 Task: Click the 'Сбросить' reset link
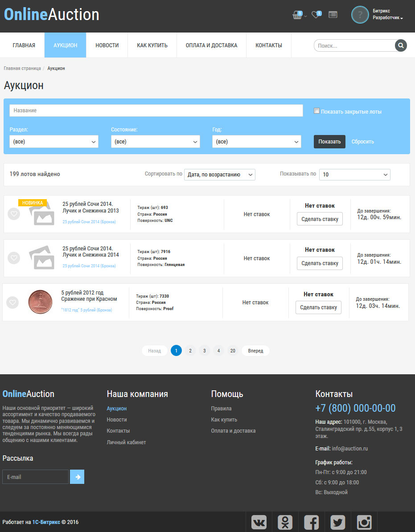(362, 142)
